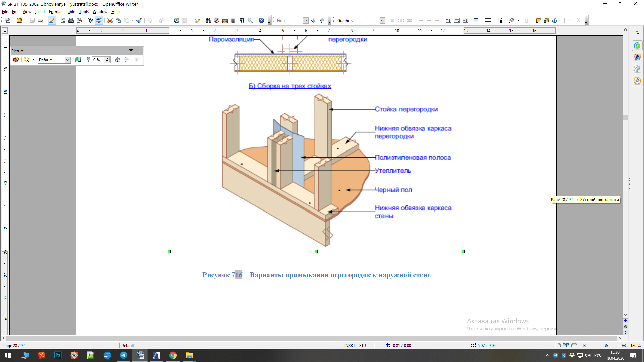Viewport: 644px width, 362px height.
Task: Click From File icon in Picture toolbar
Action: [16, 60]
